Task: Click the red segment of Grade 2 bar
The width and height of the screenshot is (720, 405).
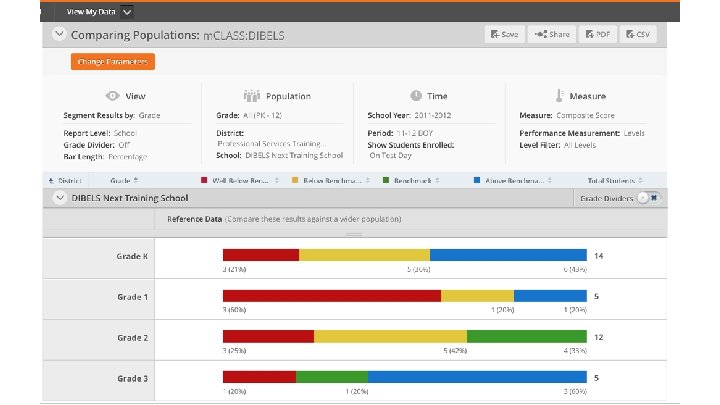Action: click(x=269, y=337)
